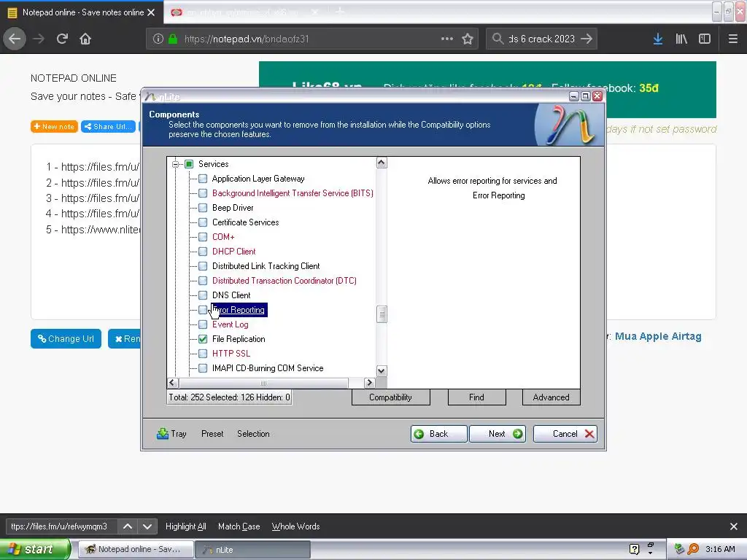This screenshot has width=747, height=560.
Task: Close the Notepad online browser tab
Action: point(151,12)
